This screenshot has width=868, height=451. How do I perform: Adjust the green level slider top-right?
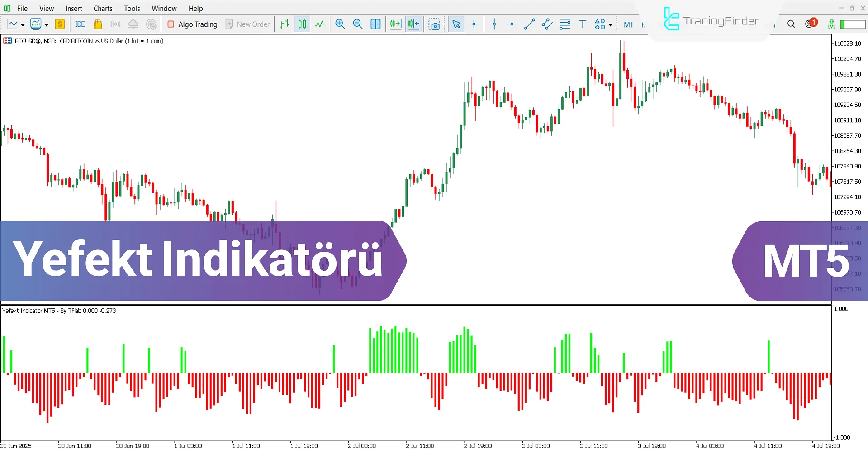click(x=852, y=24)
